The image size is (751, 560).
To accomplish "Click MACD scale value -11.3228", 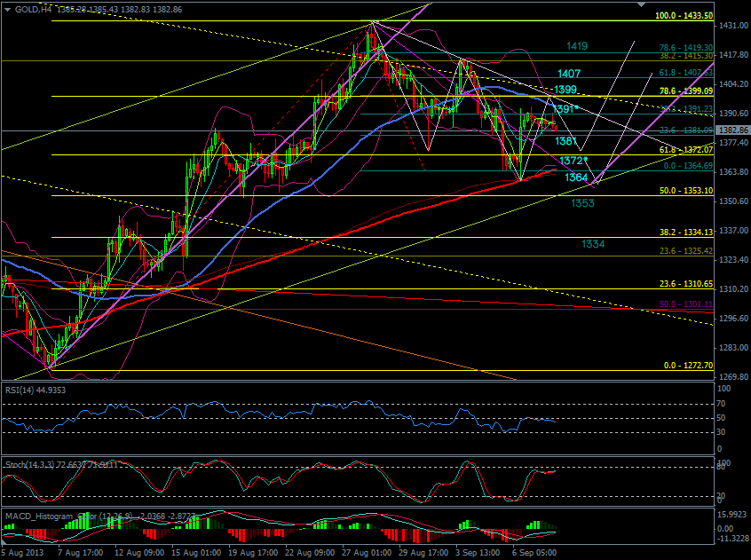I will pos(732,539).
